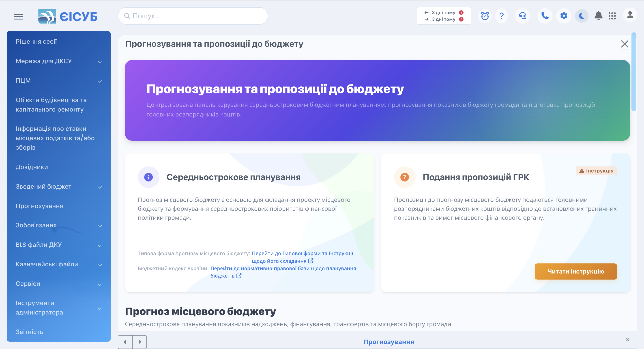This screenshot has height=349, width=644.
Task: Click the orange question icon beside Подання пропозицій ГРК
Action: coord(404,177)
